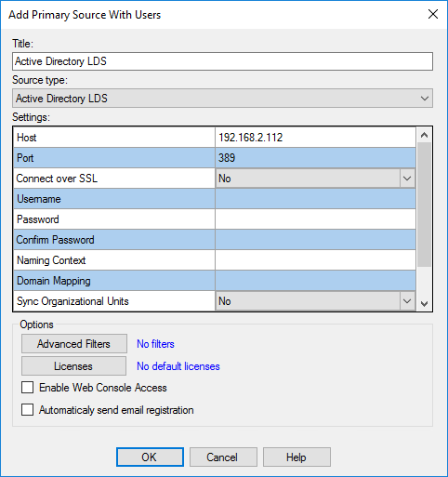
Task: Select the Username setting label
Action: [x=39, y=199]
